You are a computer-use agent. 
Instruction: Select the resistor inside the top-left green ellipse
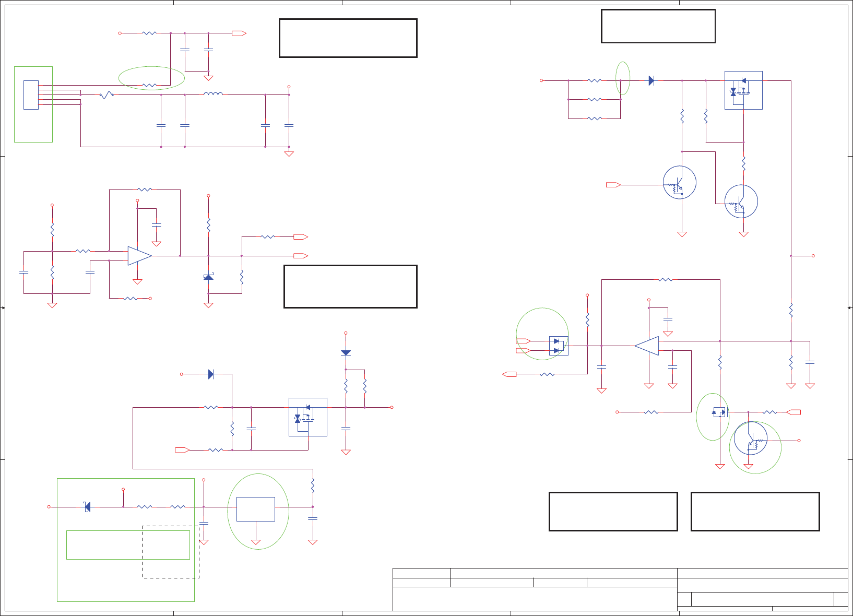coord(149,85)
